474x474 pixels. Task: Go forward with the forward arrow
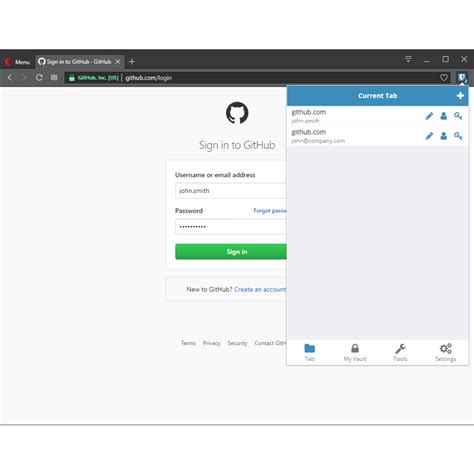(x=24, y=78)
